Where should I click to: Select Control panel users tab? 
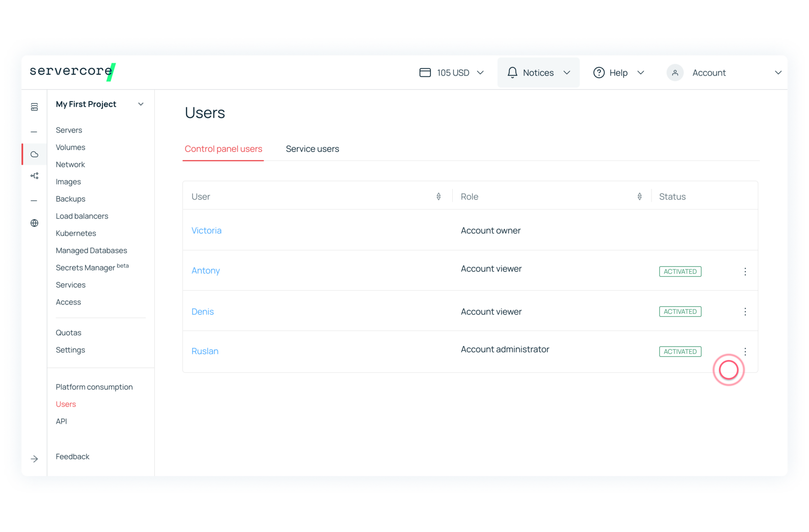223,149
